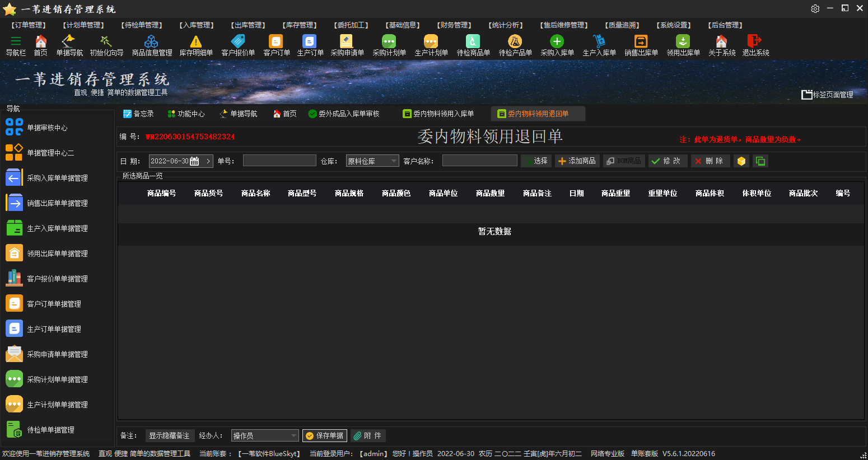This screenshot has width=868, height=460.
Task: Open 待检单单据管理 in sidebar
Action: pyautogui.click(x=39, y=430)
